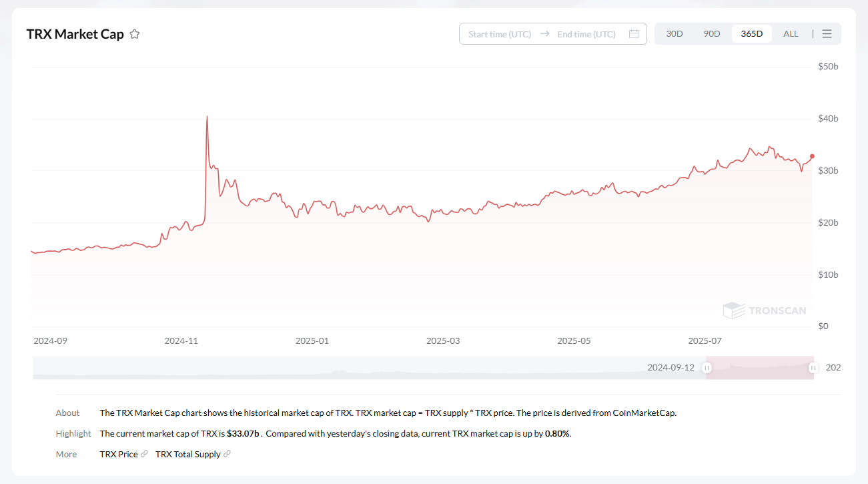Image resolution: width=868 pixels, height=484 pixels.
Task: Show ALL historical data range
Action: [x=791, y=34]
